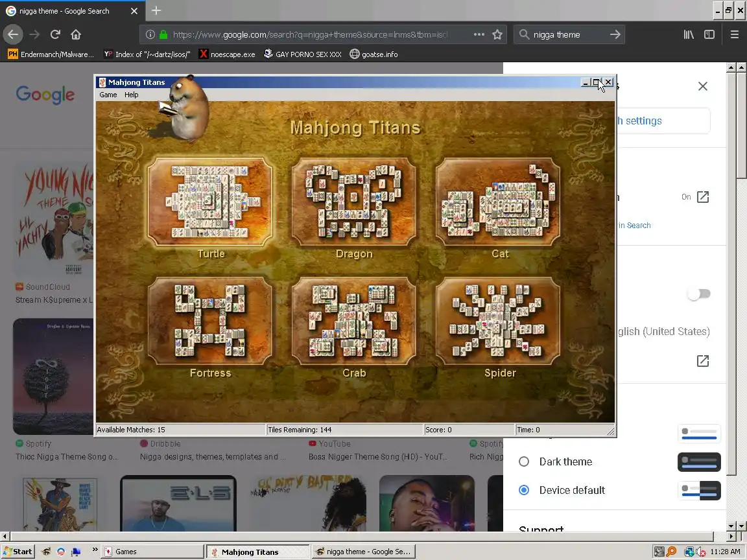Reload the current Firefox page
Image resolution: width=747 pixels, height=560 pixels.
click(55, 34)
